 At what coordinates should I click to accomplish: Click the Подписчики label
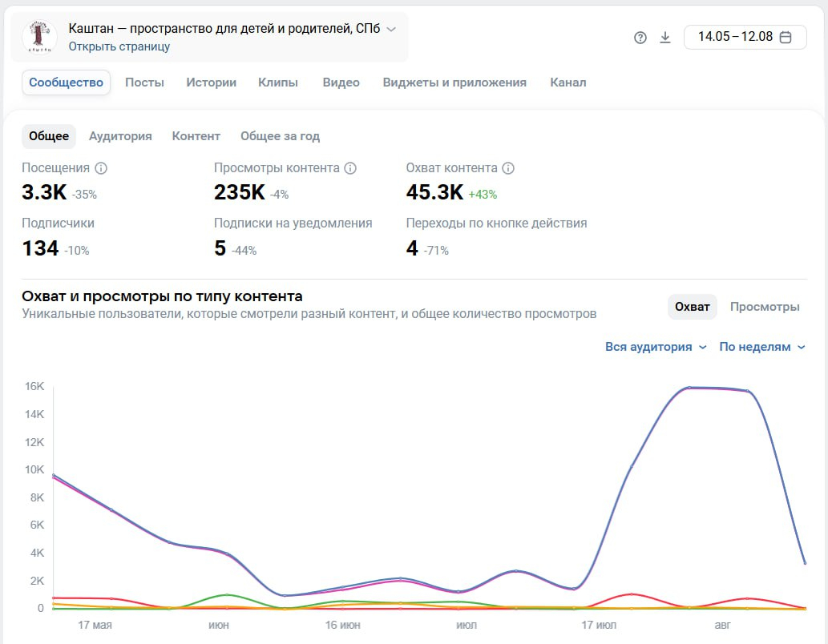click(x=58, y=223)
